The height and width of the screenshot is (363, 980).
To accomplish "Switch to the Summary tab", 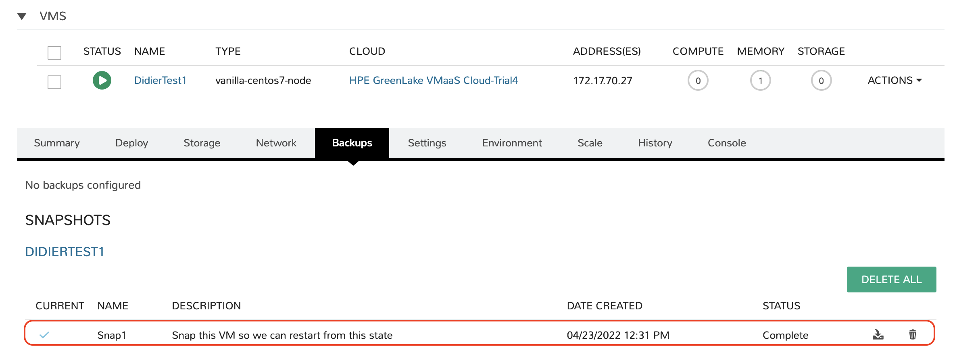I will coord(57,143).
